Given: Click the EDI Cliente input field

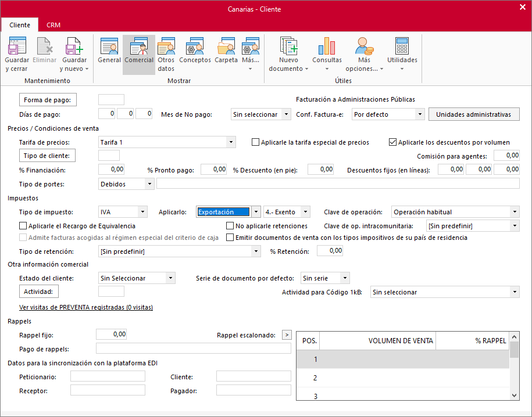Looking at the screenshot, I should point(253,376).
